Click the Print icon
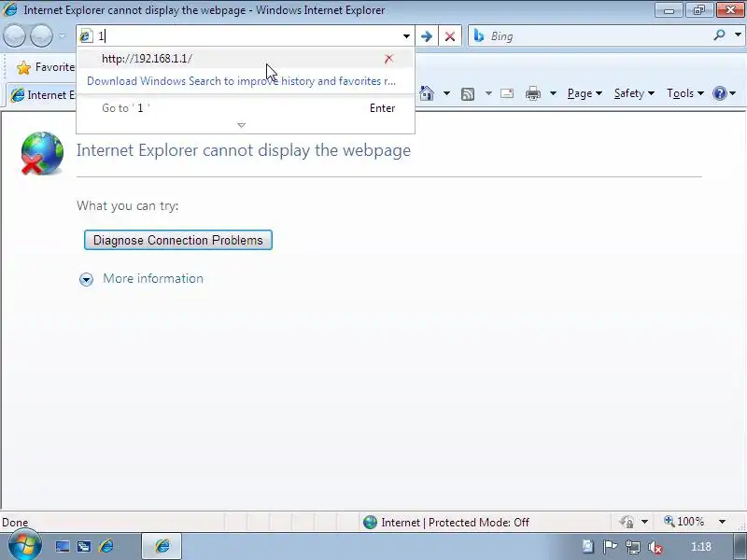 (x=532, y=93)
